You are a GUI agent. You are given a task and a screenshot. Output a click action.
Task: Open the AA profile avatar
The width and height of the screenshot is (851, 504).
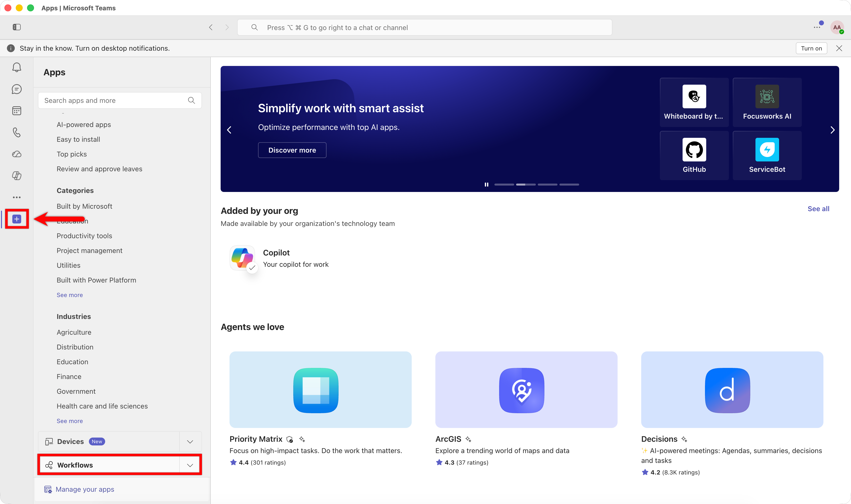[837, 28]
